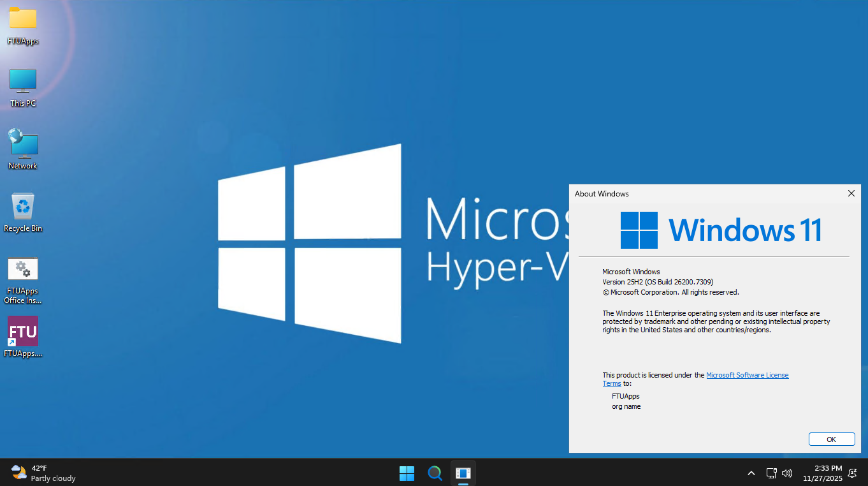The width and height of the screenshot is (868, 486).
Task: Open the Microsoft Software License Terms link
Action: [747, 375]
